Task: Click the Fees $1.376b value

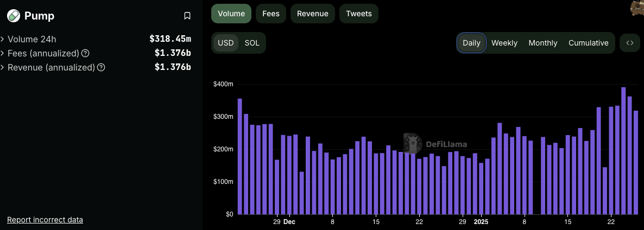Action: (x=173, y=53)
